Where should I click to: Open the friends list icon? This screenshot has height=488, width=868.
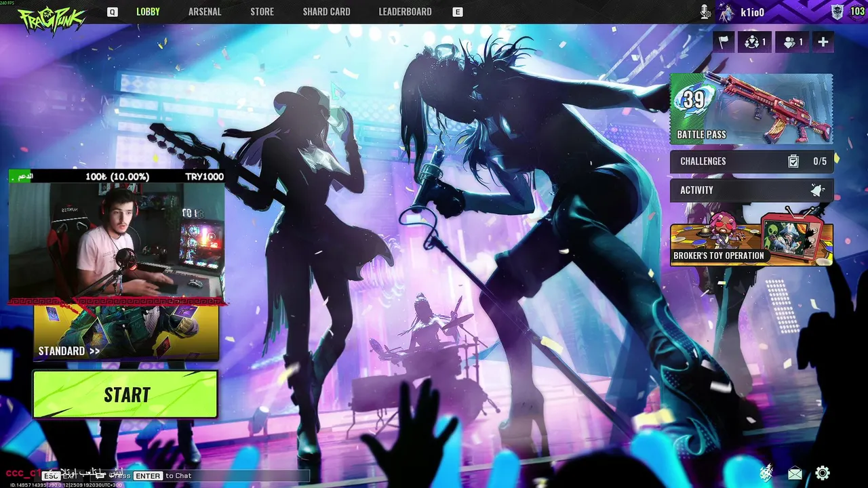(x=793, y=42)
